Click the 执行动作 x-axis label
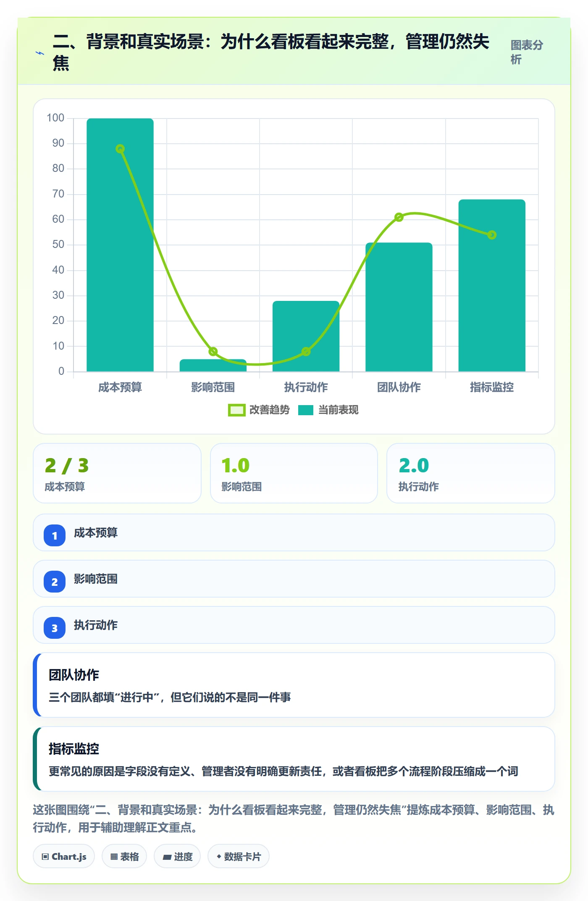 [x=306, y=387]
